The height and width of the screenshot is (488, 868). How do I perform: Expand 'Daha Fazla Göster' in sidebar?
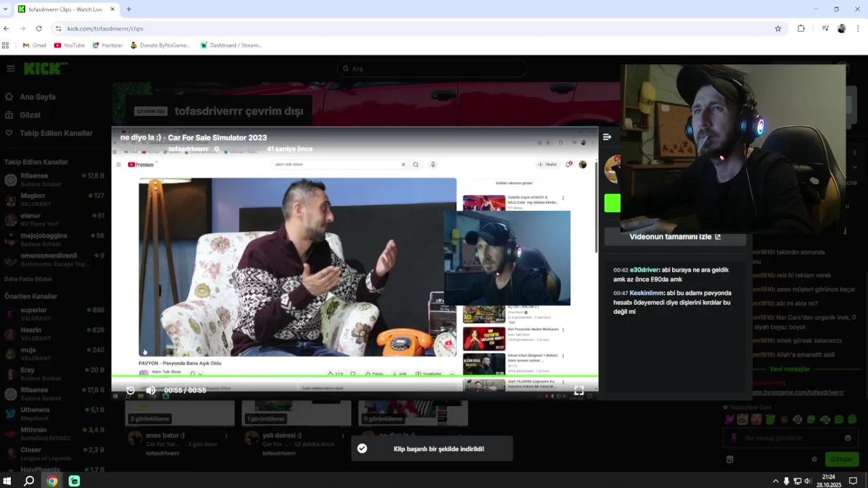pos(28,279)
